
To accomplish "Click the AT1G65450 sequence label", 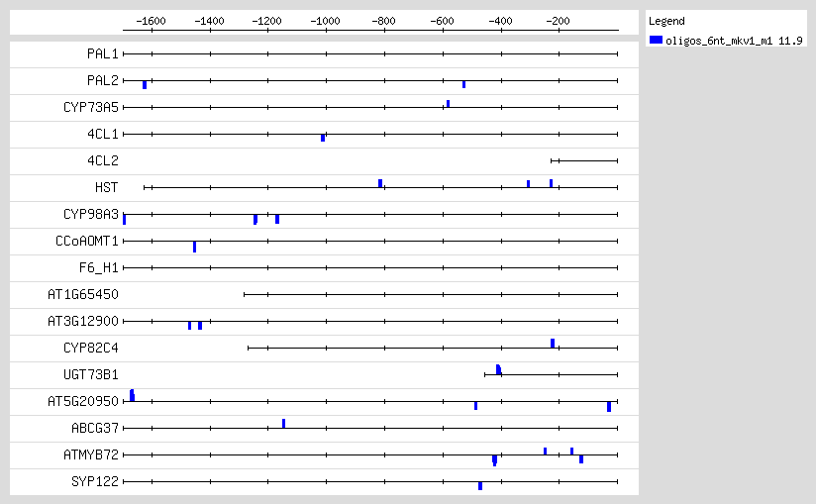I will (x=83, y=294).
